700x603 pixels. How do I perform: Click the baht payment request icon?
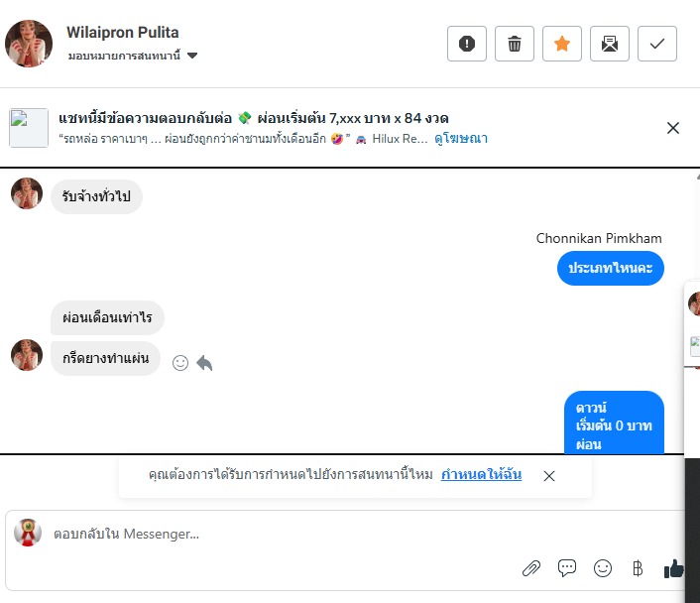[638, 568]
